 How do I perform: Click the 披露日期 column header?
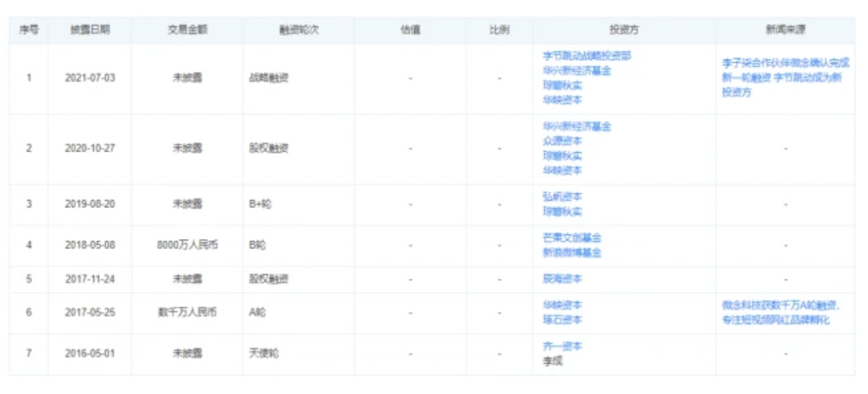tap(90, 30)
